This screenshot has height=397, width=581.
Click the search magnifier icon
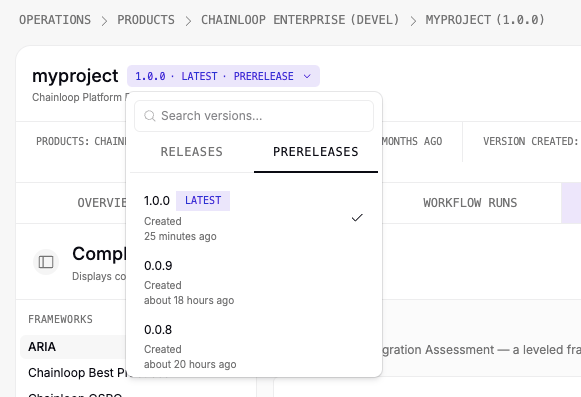tap(150, 116)
